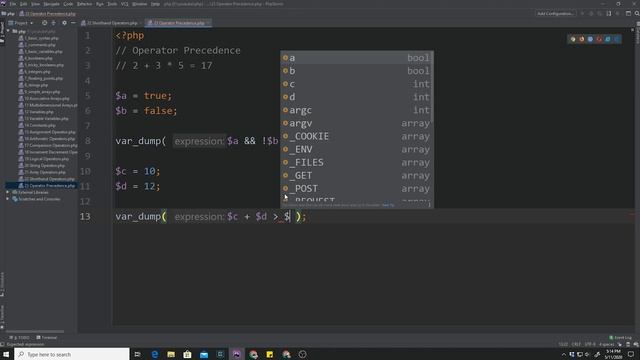This screenshot has height=360, width=640.
Task: Expand External Libraries node
Action: click(x=8, y=192)
